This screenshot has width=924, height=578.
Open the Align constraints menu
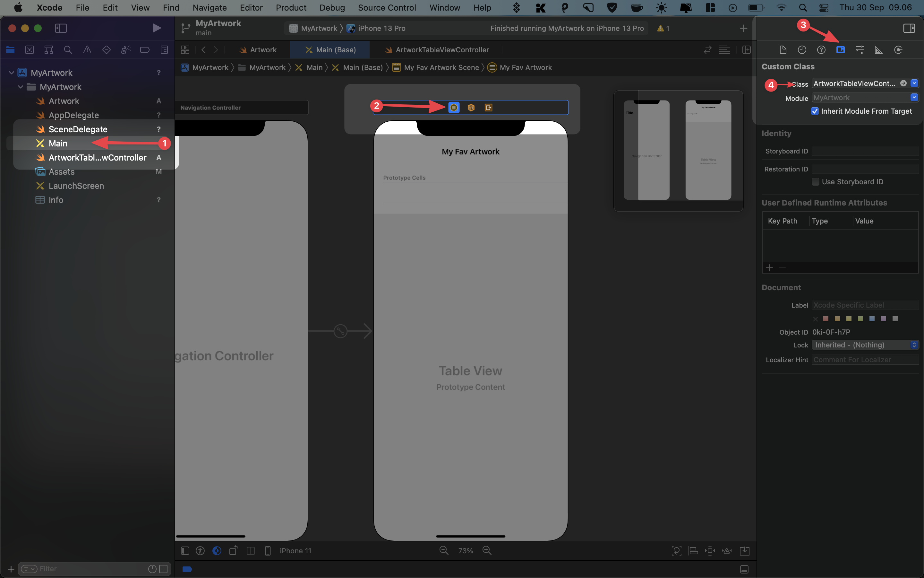(693, 550)
